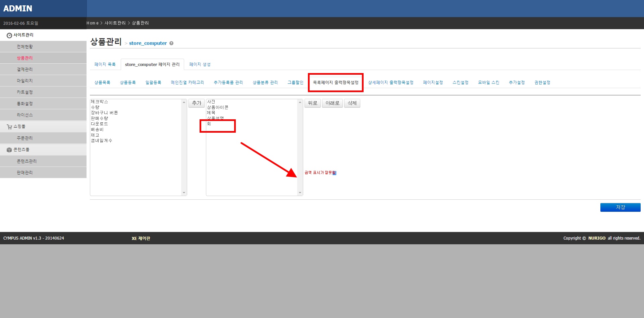Open 주문관리 in the sidebar
This screenshot has height=318, width=644.
(25, 138)
